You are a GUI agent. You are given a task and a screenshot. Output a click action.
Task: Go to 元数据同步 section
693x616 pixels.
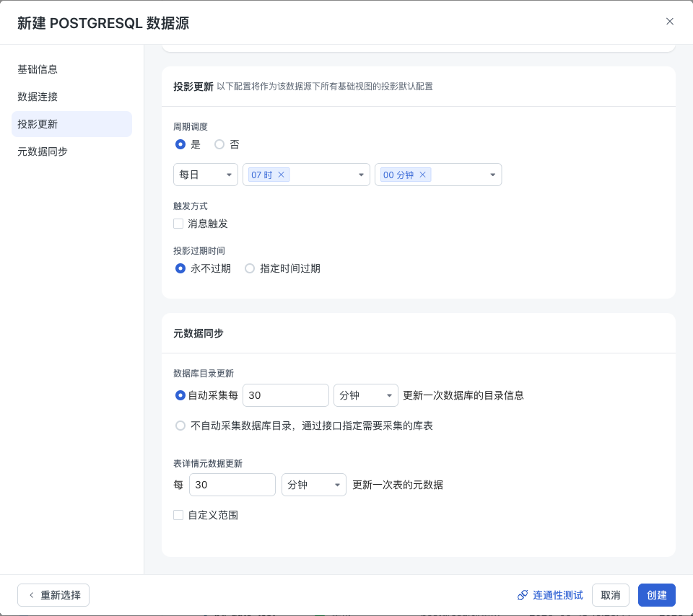click(x=71, y=151)
